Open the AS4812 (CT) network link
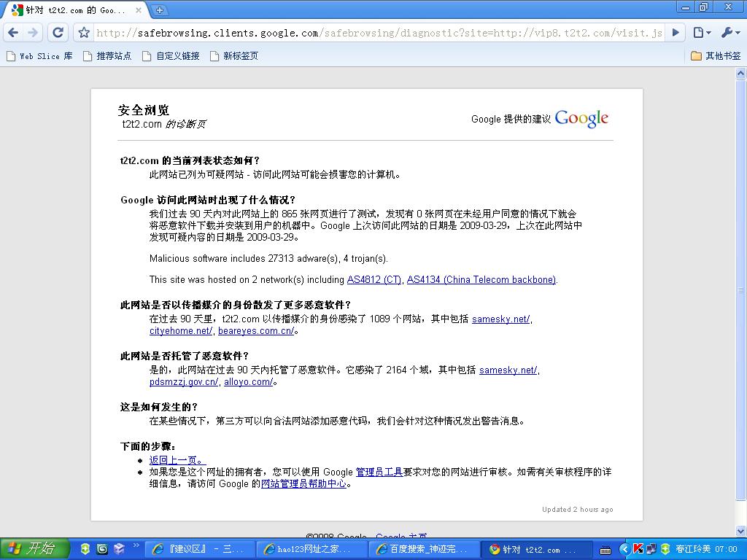 click(x=374, y=279)
